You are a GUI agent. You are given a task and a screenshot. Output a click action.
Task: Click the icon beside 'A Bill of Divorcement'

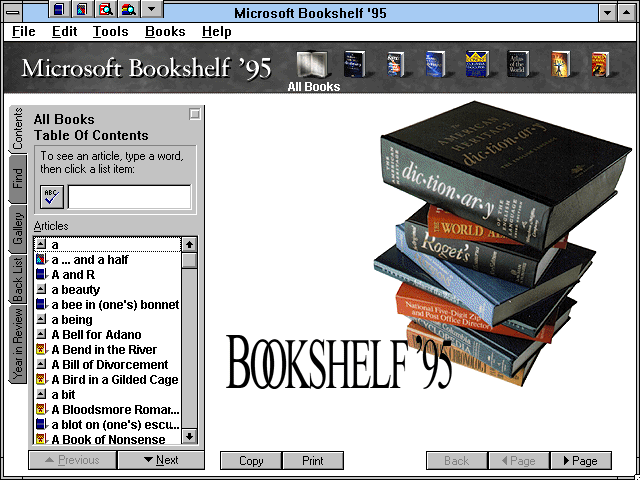tap(41, 364)
